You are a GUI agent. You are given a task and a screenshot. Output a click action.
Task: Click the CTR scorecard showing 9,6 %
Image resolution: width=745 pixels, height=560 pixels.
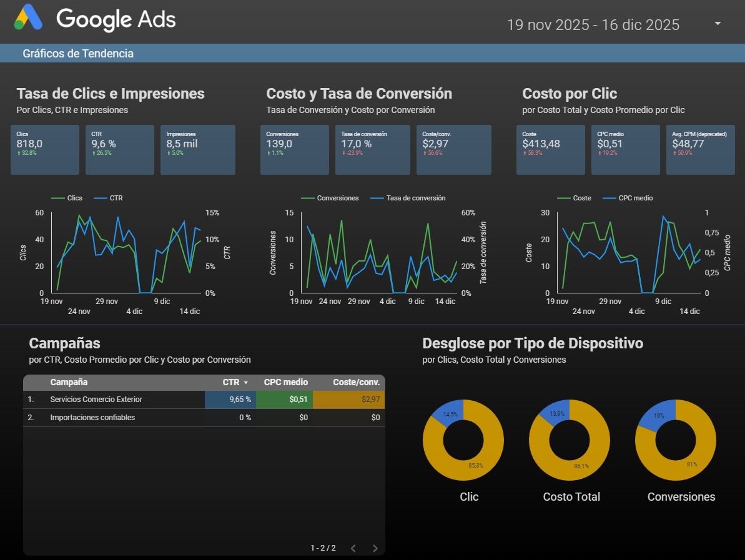coord(120,149)
